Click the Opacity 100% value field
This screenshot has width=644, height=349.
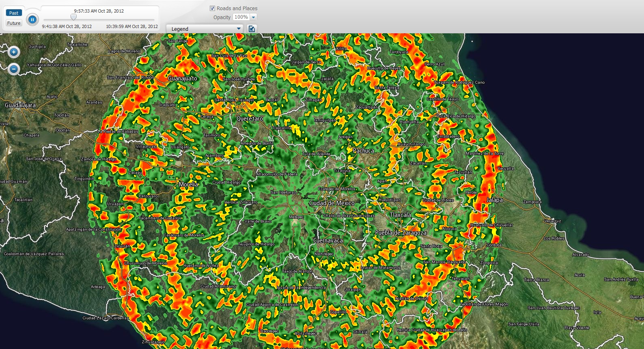241,17
